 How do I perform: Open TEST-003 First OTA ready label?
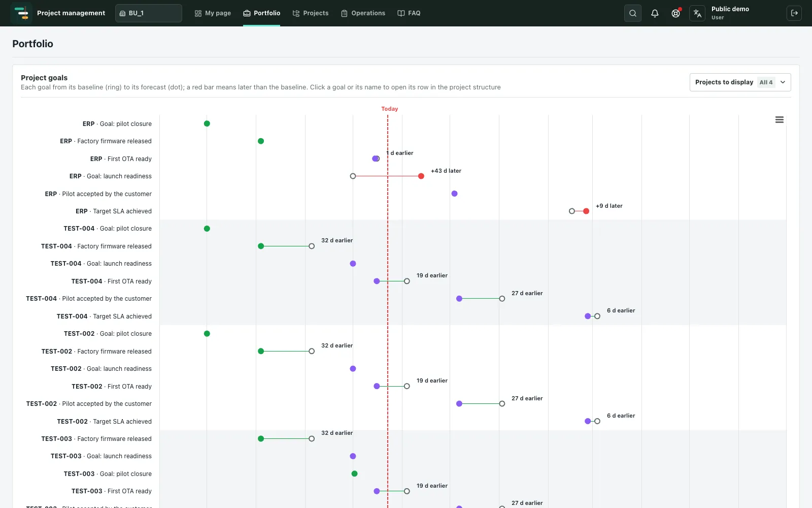(112, 491)
